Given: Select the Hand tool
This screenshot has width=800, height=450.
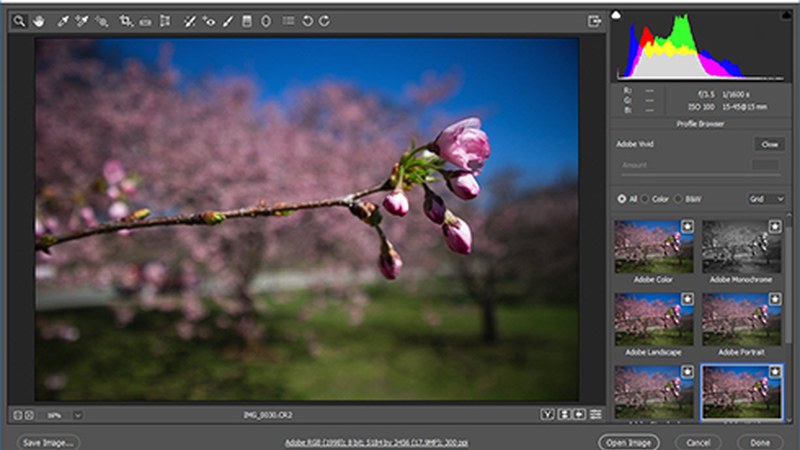Looking at the screenshot, I should pyautogui.click(x=39, y=20).
